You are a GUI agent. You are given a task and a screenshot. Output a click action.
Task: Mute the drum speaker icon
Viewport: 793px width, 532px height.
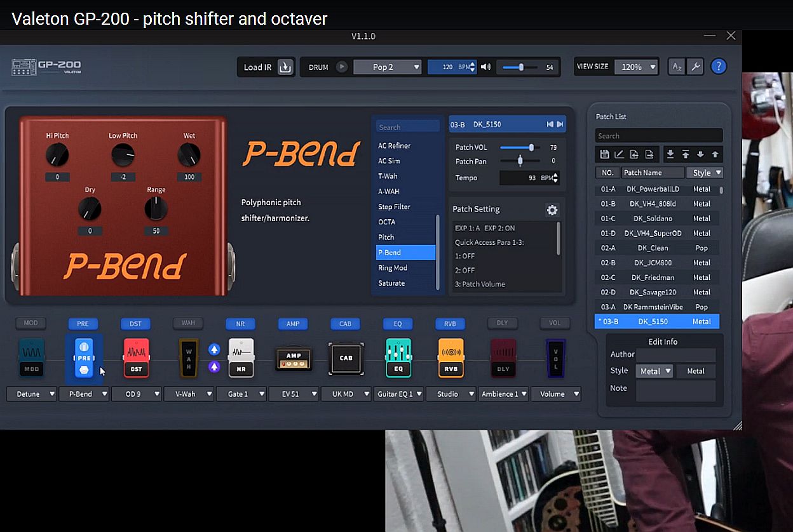[x=486, y=67]
